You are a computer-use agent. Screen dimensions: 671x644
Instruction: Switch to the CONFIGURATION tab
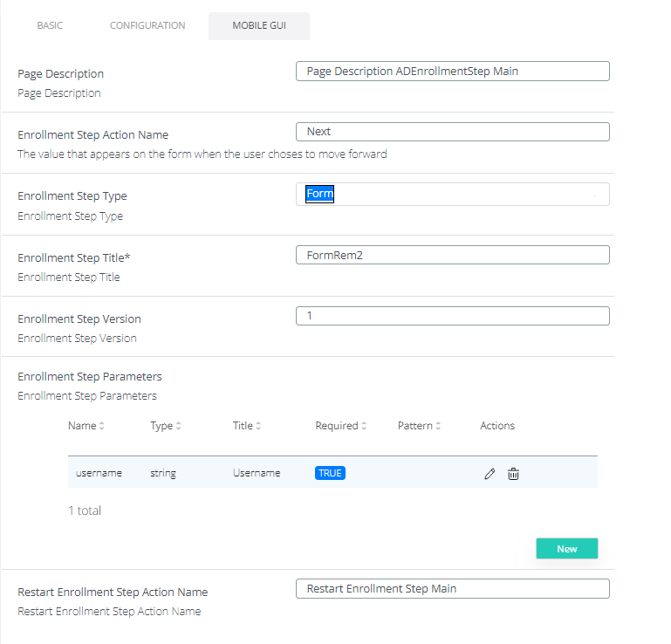[147, 26]
